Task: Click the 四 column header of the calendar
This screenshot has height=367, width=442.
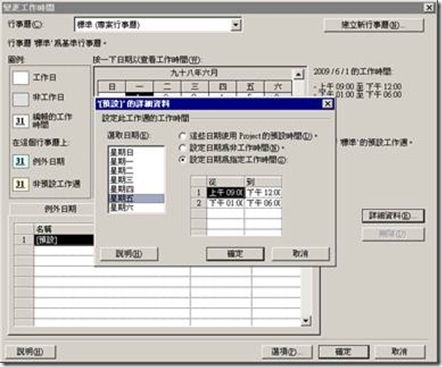Action: tap(222, 87)
